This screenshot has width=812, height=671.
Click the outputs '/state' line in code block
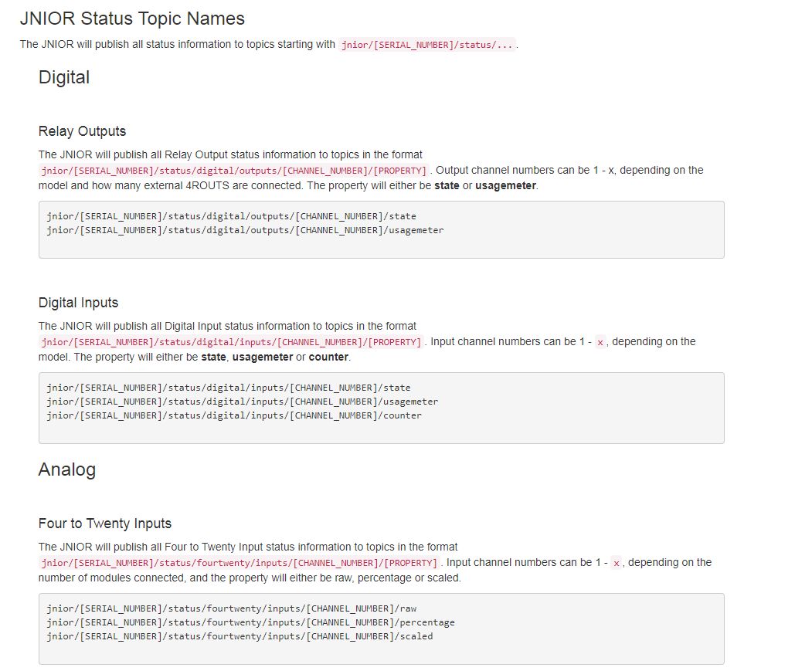[231, 216]
